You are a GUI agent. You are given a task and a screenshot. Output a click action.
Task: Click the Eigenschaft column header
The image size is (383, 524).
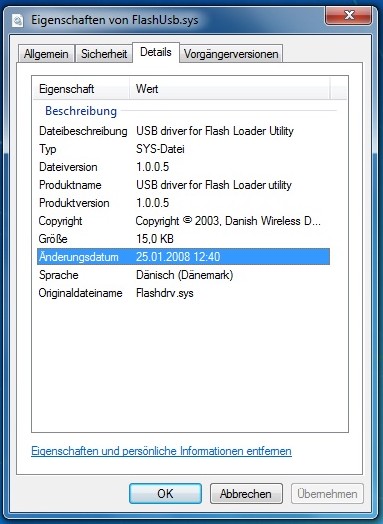point(81,89)
